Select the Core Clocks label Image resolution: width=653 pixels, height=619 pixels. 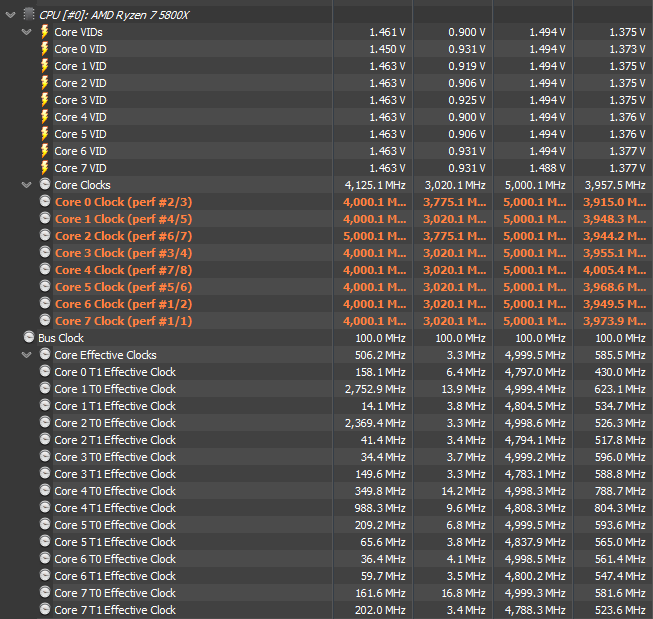tap(82, 185)
